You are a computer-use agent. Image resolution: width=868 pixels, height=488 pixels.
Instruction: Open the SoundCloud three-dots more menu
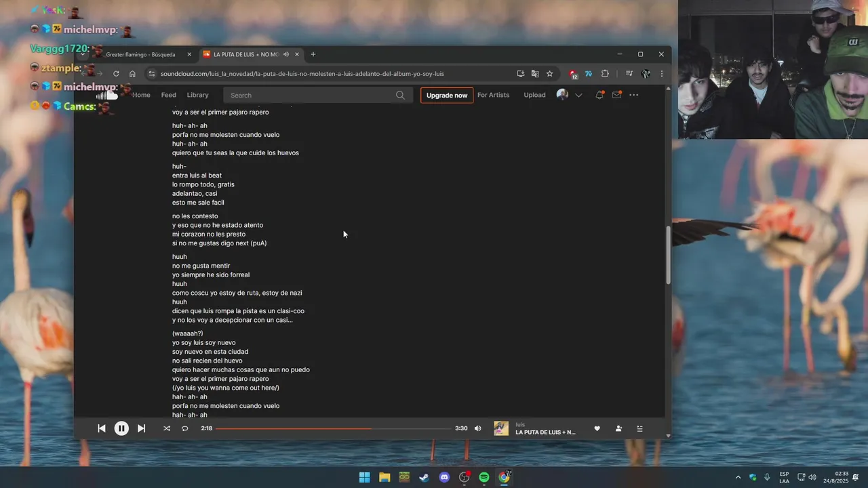(634, 95)
